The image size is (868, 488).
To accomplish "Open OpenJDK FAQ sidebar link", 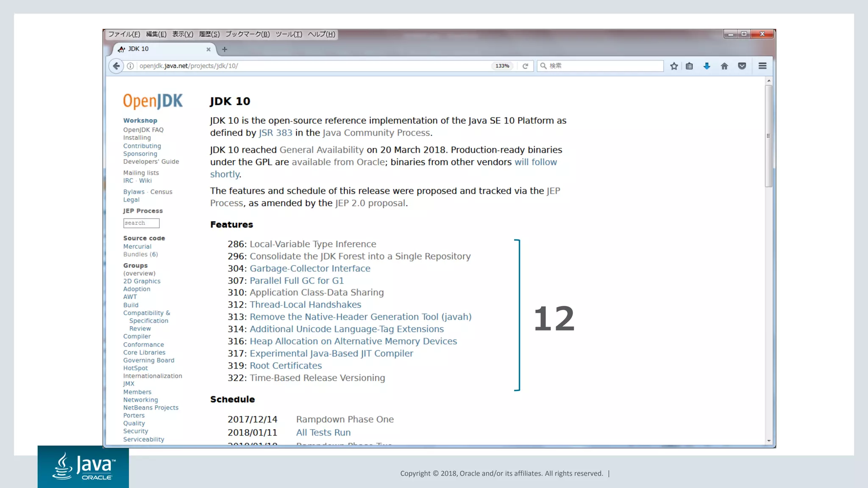I will click(143, 130).
